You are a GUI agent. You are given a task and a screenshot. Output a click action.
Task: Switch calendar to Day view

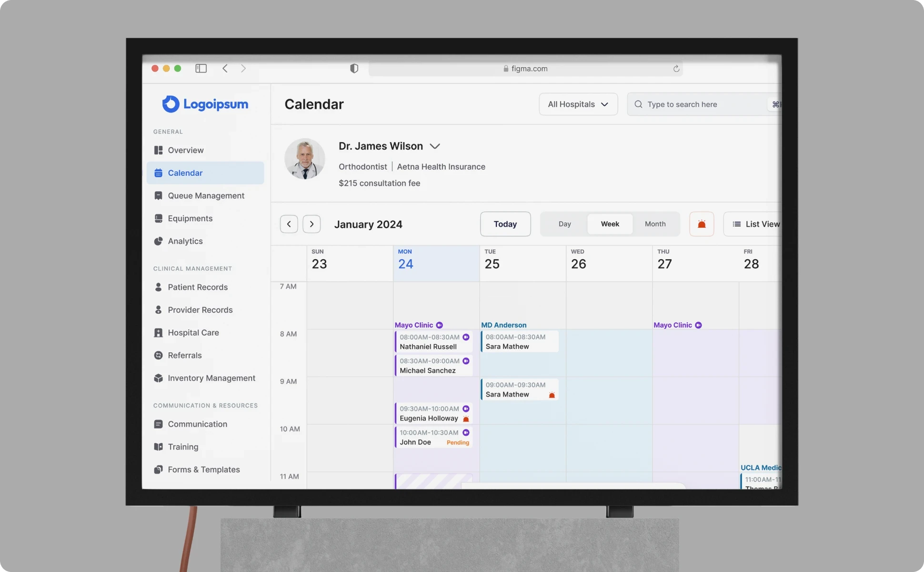(x=564, y=224)
